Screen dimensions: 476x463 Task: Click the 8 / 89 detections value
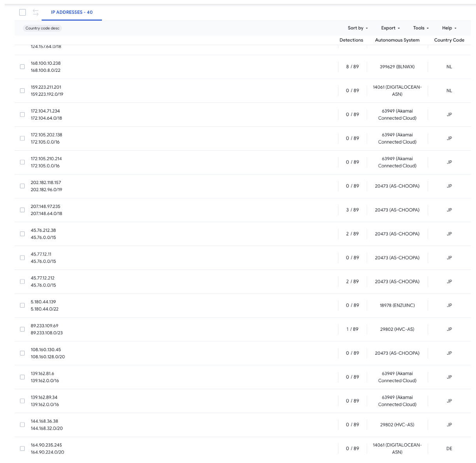click(x=352, y=67)
